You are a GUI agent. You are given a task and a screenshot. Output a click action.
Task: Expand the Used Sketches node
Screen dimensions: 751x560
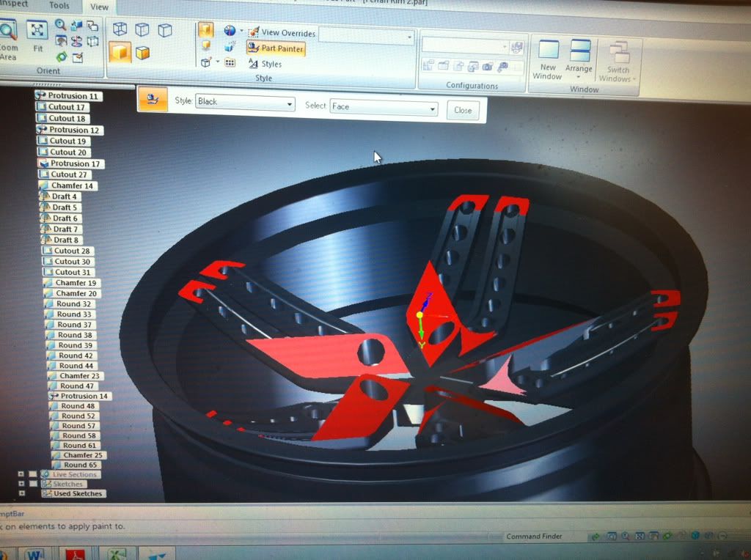(22, 493)
